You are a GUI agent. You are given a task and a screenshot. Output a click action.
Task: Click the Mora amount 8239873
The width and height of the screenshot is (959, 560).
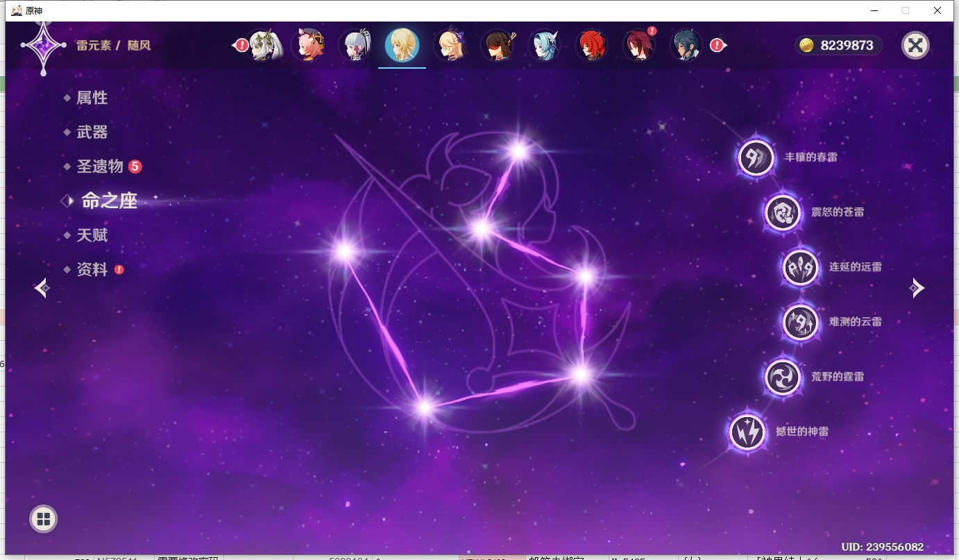[847, 45]
